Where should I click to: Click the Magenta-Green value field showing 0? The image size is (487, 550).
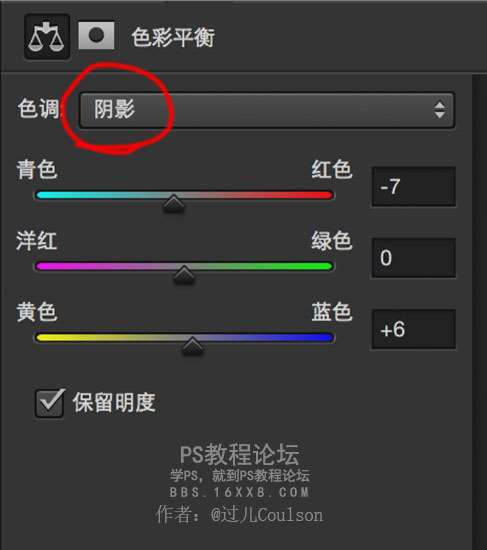414,258
